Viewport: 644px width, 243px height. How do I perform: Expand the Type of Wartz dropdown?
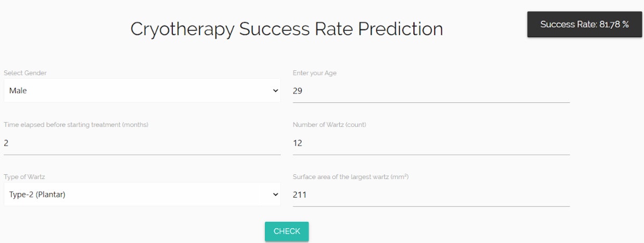[x=142, y=195]
